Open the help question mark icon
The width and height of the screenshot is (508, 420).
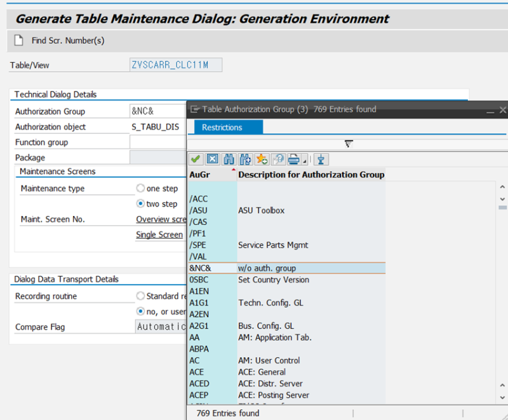[x=278, y=159]
